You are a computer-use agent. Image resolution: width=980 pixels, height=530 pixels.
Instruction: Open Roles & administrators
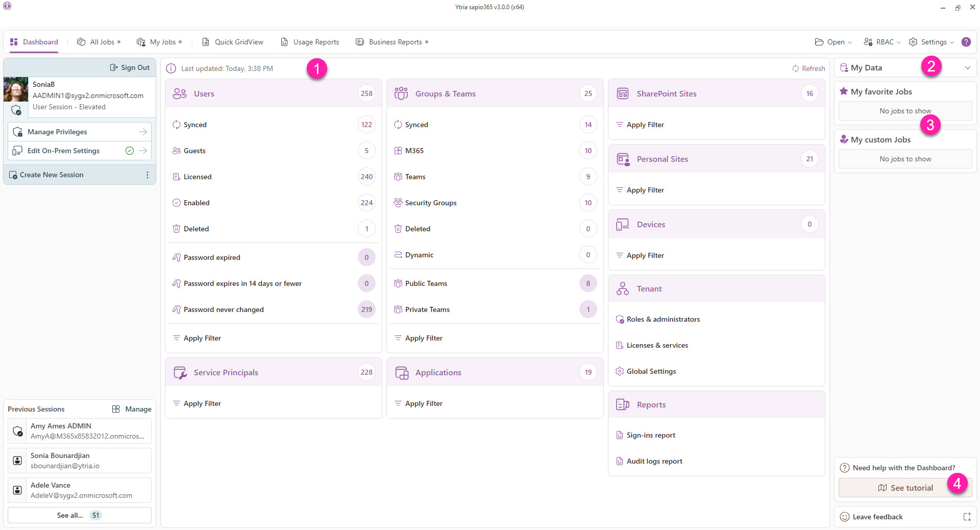[658, 319]
